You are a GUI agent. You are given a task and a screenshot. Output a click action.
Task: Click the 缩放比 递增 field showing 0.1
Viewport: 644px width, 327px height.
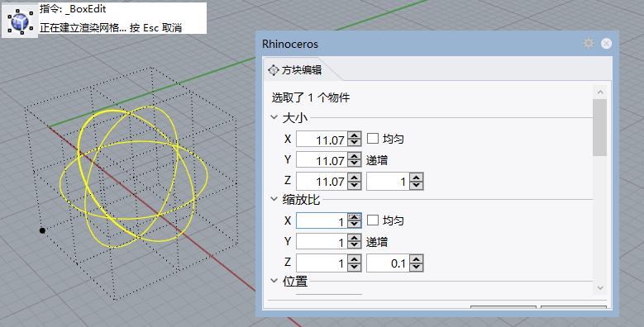(x=388, y=263)
